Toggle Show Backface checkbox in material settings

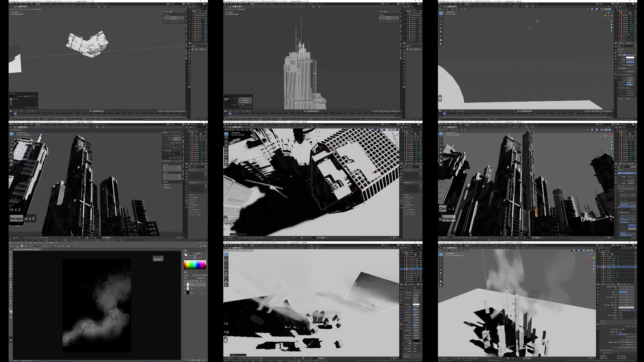click(635, 337)
